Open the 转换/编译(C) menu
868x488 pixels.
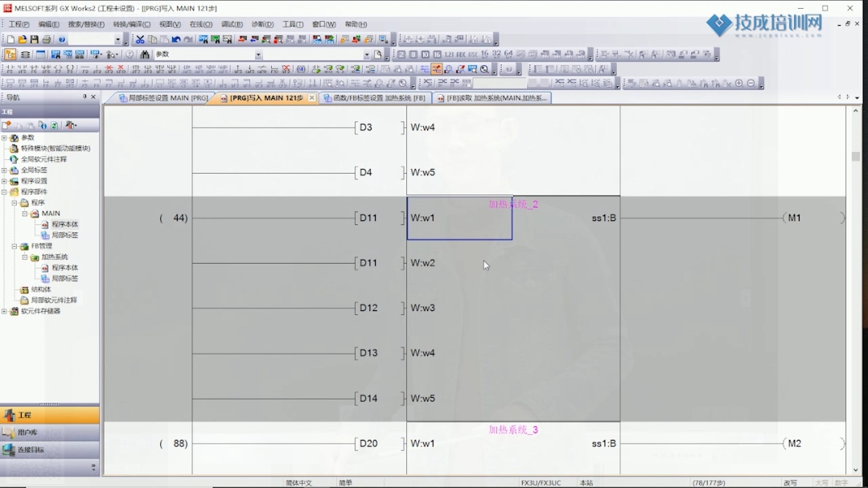132,24
